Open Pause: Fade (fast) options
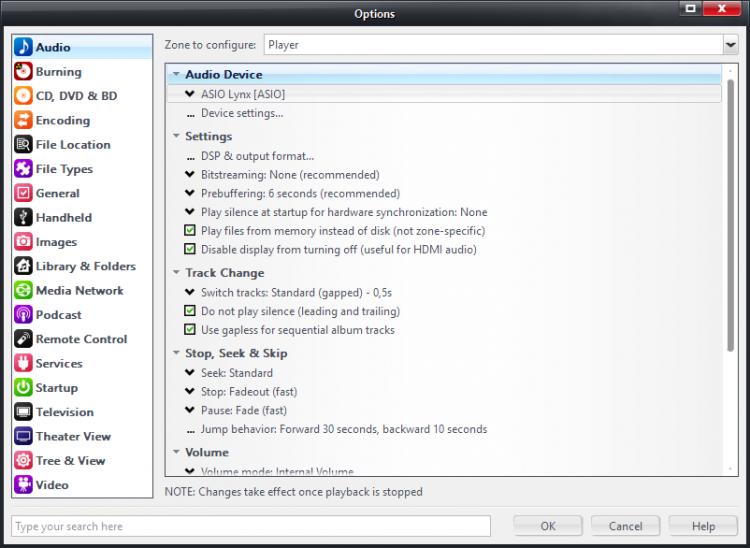Screen dimensions: 750x548 (x=190, y=410)
